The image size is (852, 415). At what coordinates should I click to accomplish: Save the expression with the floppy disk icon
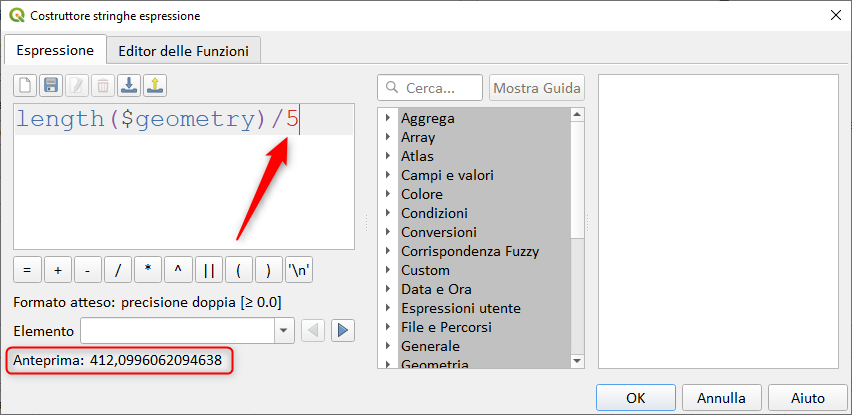pos(51,87)
